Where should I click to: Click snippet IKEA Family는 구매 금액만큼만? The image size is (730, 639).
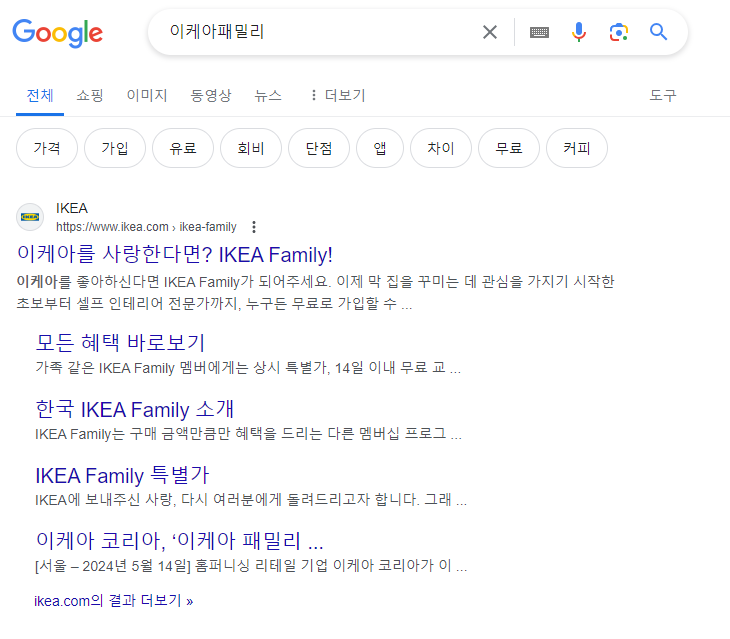point(249,434)
